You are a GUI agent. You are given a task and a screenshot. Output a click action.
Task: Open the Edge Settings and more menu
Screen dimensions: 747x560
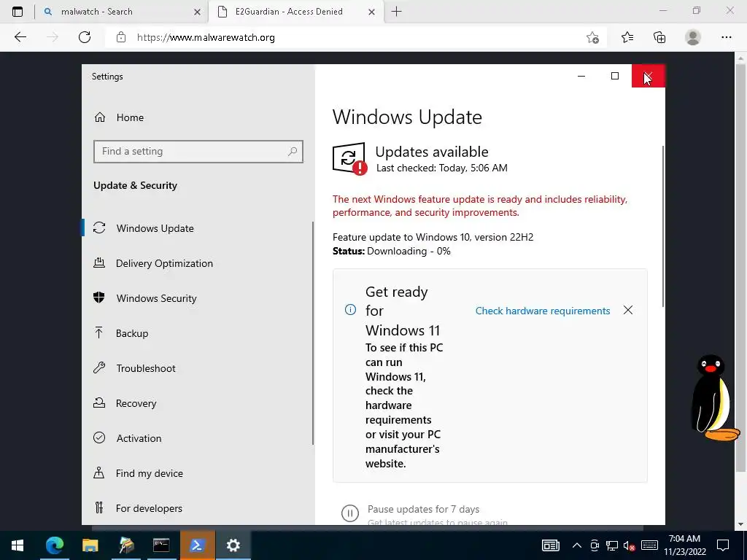[x=726, y=37]
